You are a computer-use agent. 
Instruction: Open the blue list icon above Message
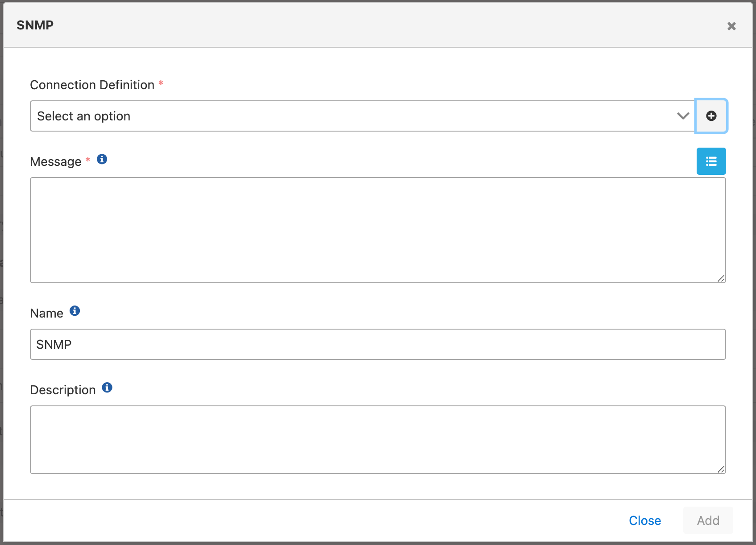click(x=711, y=161)
